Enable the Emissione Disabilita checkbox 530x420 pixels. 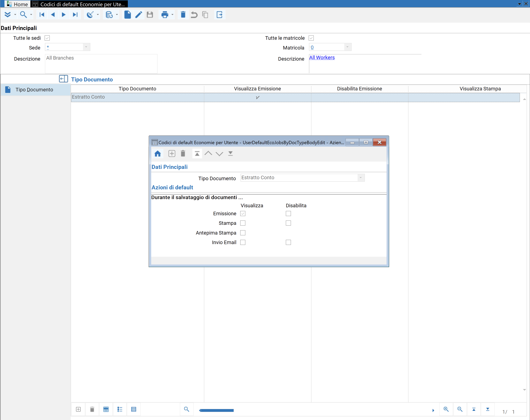tap(288, 214)
